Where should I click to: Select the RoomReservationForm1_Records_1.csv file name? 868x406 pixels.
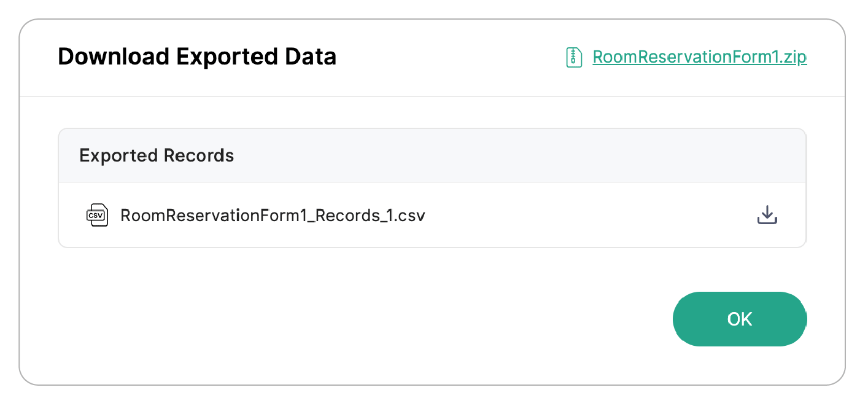[x=273, y=216]
